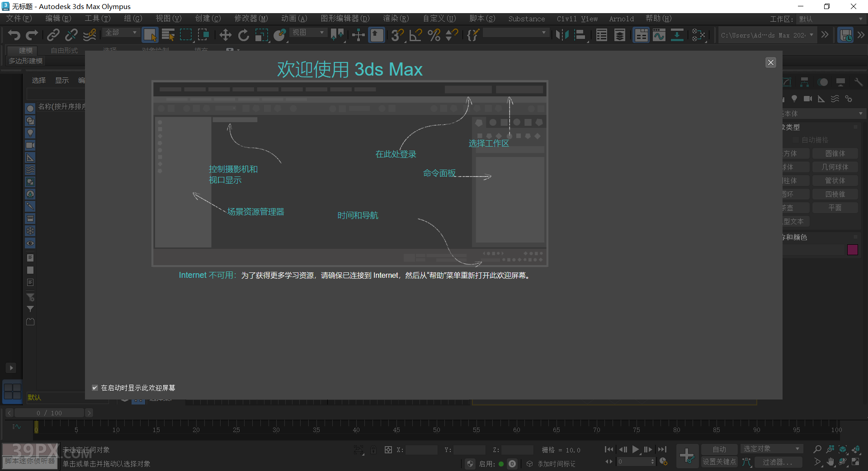Toggle the Ribbon display icon

coord(641,35)
